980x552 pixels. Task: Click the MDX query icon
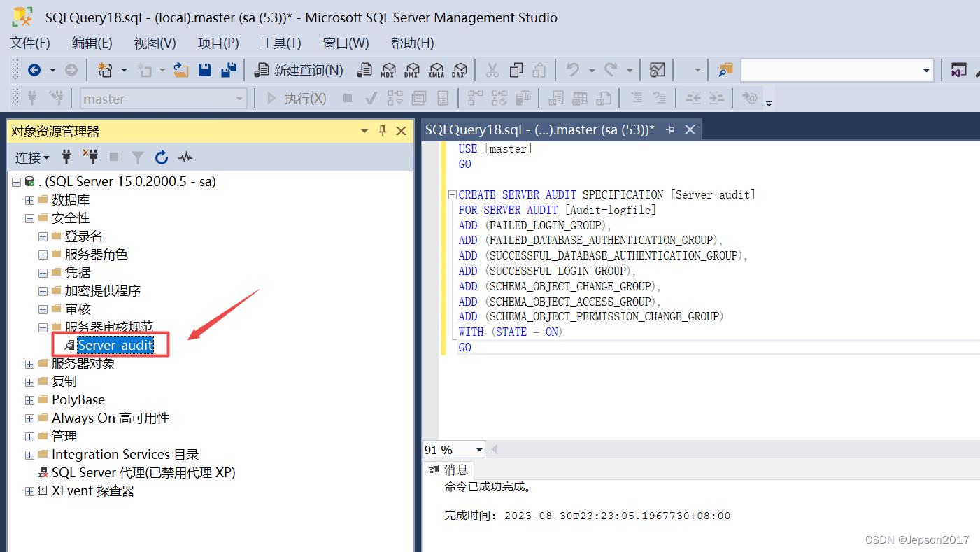pyautogui.click(x=388, y=70)
